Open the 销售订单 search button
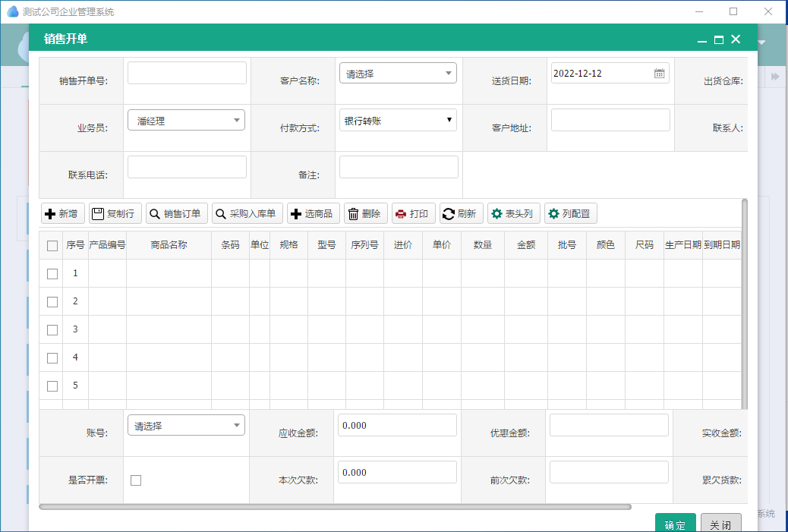This screenshot has height=532, width=788. coord(176,213)
